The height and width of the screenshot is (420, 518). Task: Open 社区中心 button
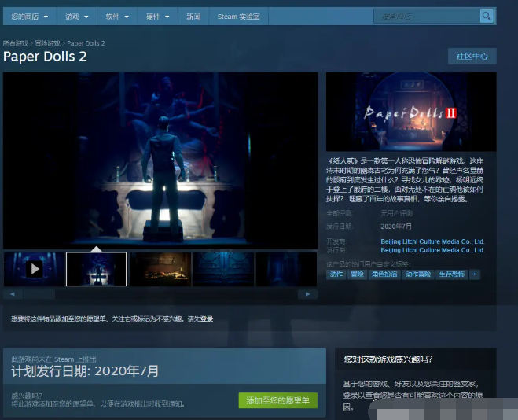472,56
